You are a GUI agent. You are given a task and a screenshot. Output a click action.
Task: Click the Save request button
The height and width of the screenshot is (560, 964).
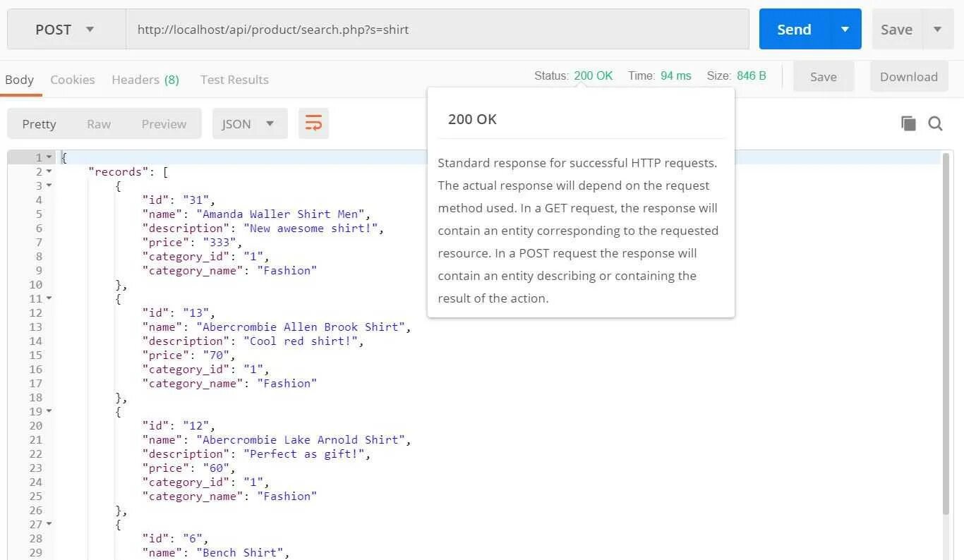click(896, 29)
